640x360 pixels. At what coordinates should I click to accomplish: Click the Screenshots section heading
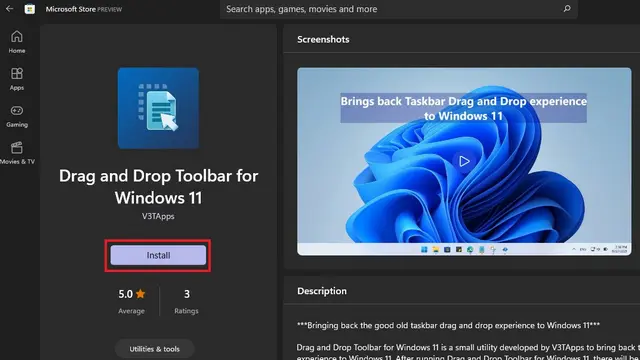click(323, 40)
